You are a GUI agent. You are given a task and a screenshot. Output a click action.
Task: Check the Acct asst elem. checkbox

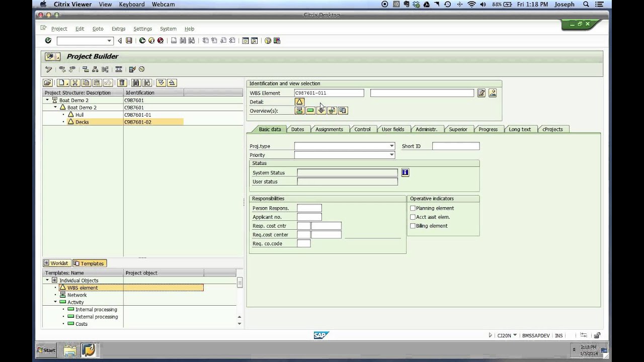[413, 217]
